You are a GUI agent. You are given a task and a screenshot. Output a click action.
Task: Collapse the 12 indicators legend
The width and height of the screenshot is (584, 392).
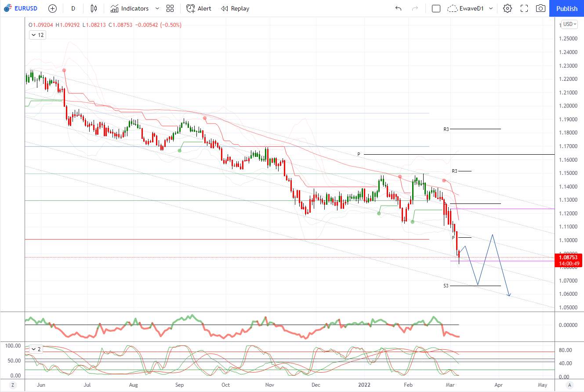coord(38,35)
